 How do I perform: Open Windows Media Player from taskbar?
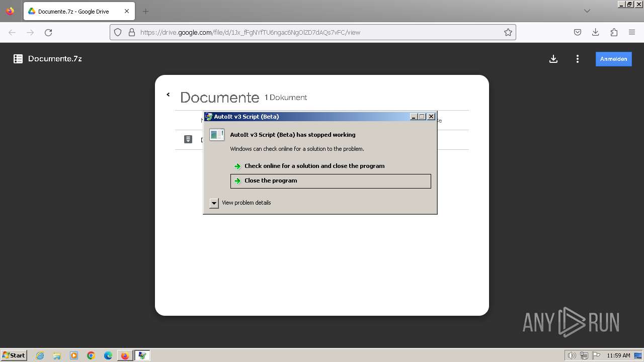coord(74,355)
